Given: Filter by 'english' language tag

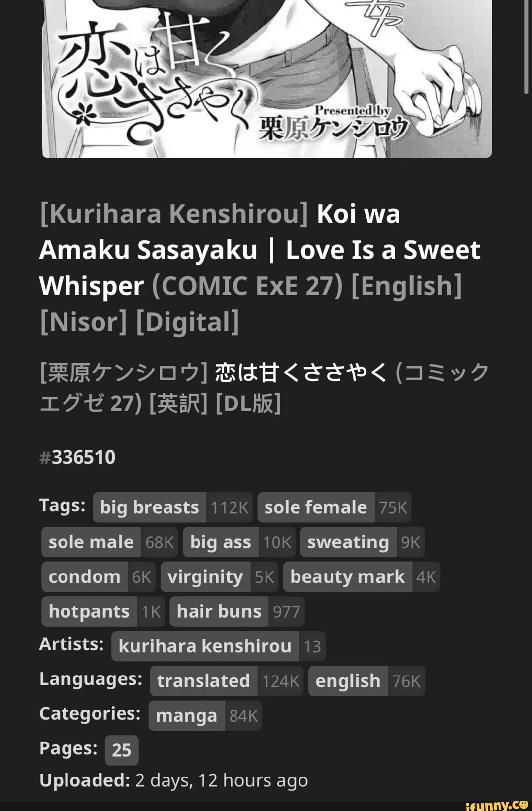Looking at the screenshot, I should click(348, 681).
